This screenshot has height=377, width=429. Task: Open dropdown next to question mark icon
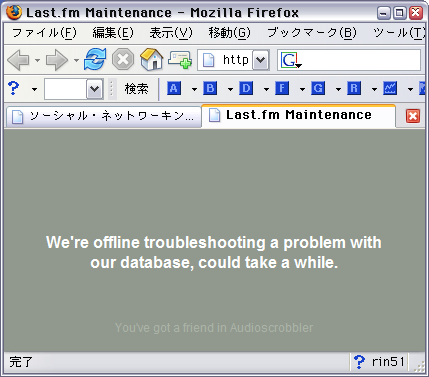34,89
